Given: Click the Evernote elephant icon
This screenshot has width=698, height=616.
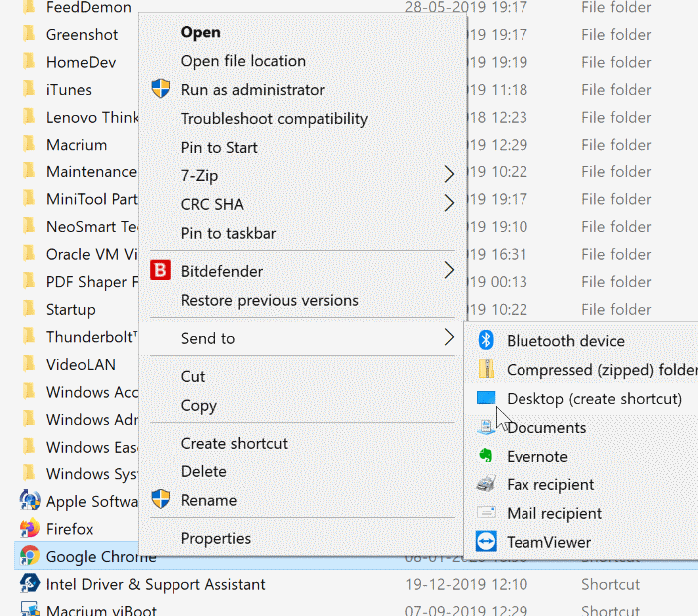Looking at the screenshot, I should (x=486, y=457).
